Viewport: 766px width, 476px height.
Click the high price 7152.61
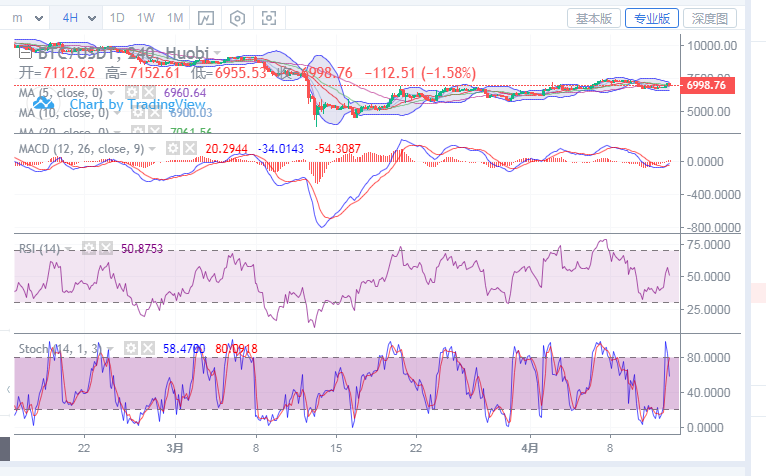pos(154,73)
